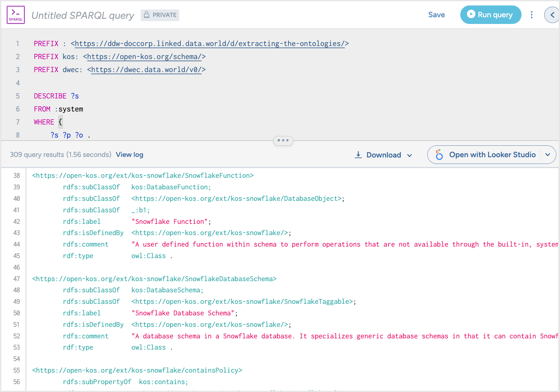Collapse the side panel with the chevron button
This screenshot has height=392, width=560.
552,15
